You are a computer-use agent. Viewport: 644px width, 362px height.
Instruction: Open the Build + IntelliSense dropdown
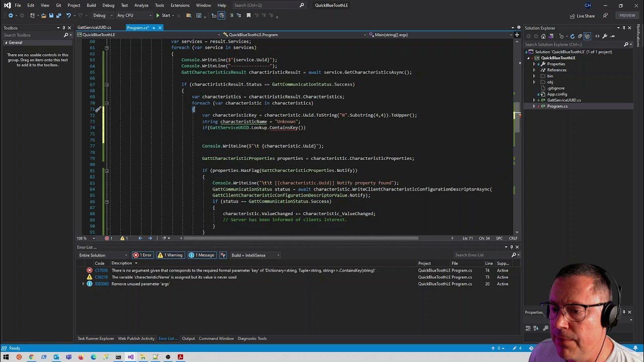(x=255, y=255)
